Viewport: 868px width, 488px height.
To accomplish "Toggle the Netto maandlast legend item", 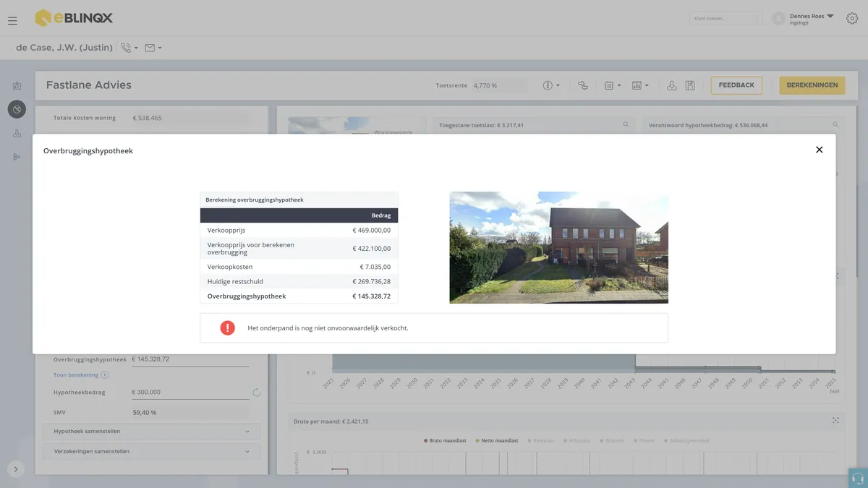I will 498,440.
